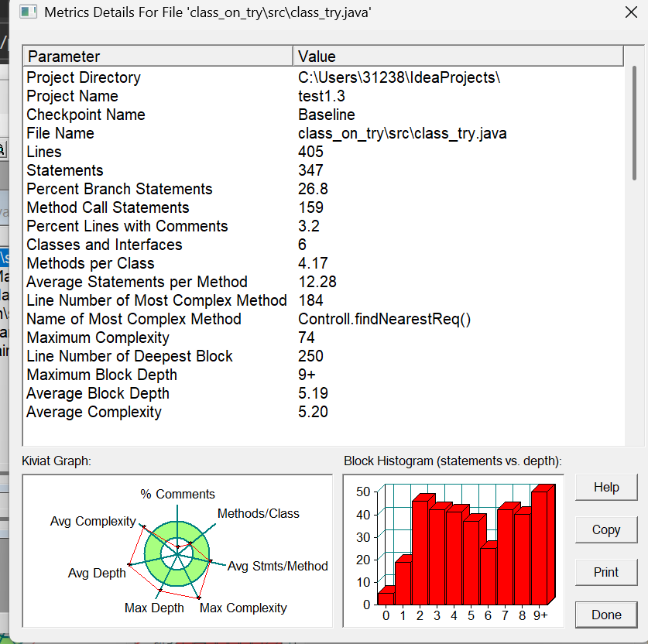Screen dimensions: 648x644
Task: Close the dialog with Done
Action: [606, 615]
